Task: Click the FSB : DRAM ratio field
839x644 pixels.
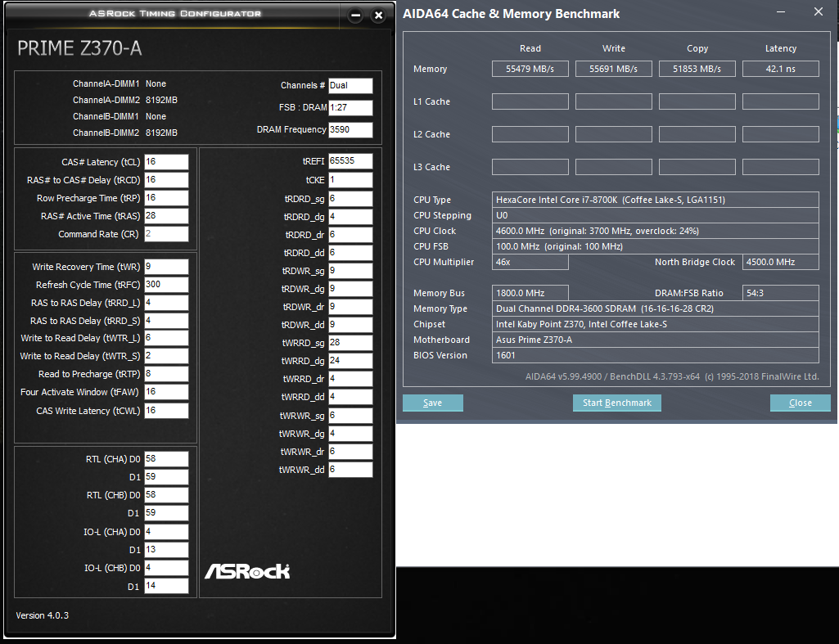Action: pos(350,107)
